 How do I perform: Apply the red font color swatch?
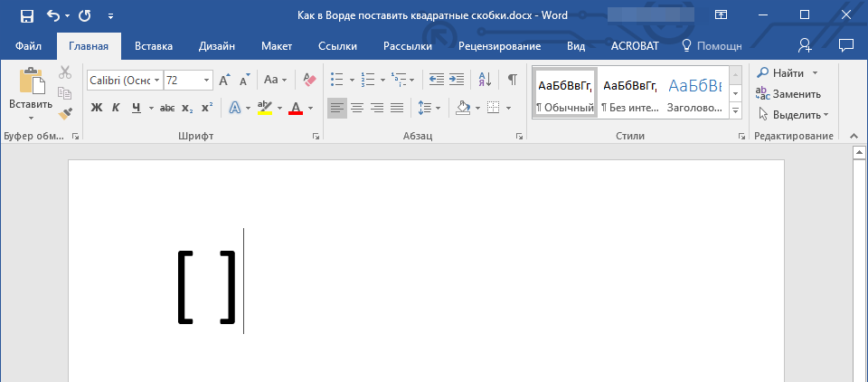click(x=295, y=108)
